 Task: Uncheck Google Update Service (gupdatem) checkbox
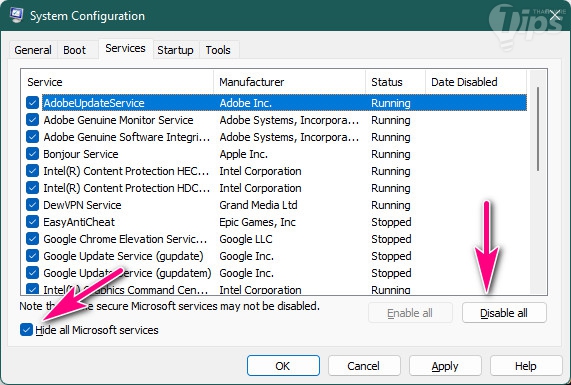32,273
